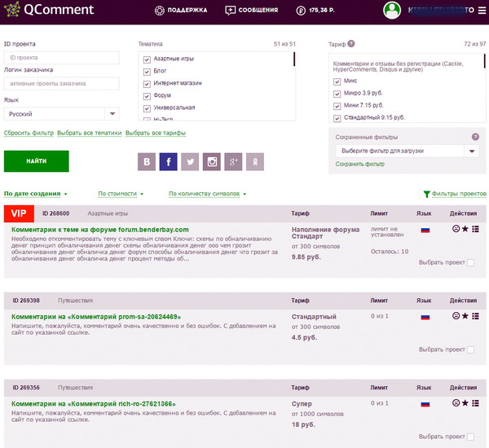
Task: Click sad face icon for project 269356
Action: (456, 403)
